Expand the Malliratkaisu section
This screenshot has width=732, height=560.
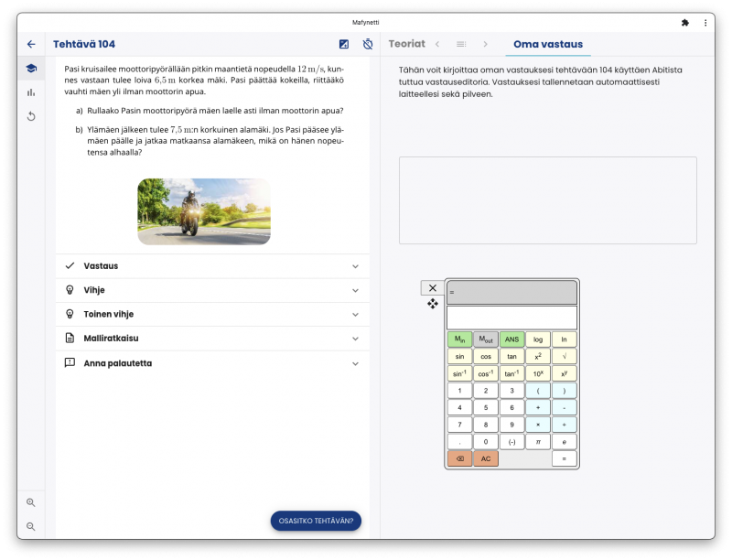[212, 338]
